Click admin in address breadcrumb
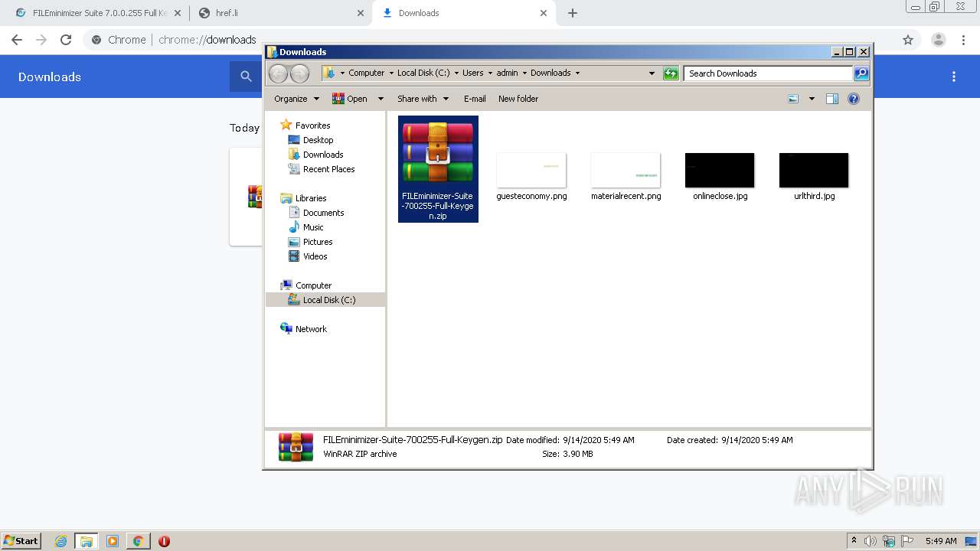 coord(507,73)
